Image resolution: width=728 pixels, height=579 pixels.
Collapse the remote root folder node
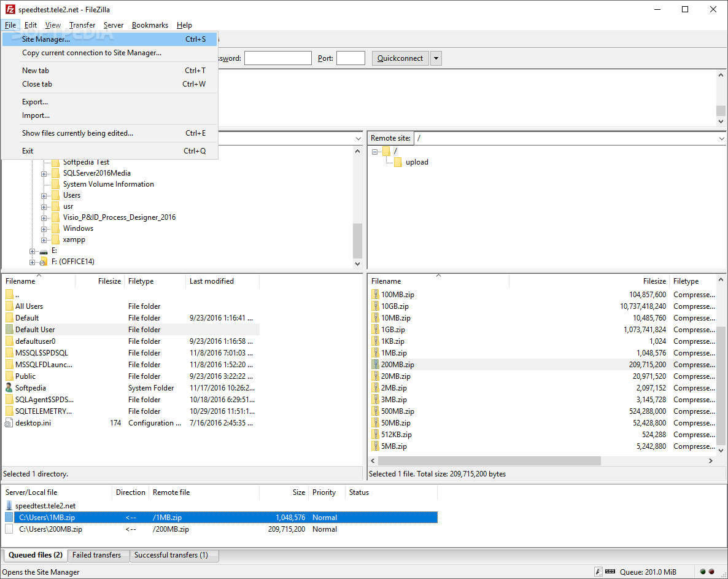pos(374,152)
